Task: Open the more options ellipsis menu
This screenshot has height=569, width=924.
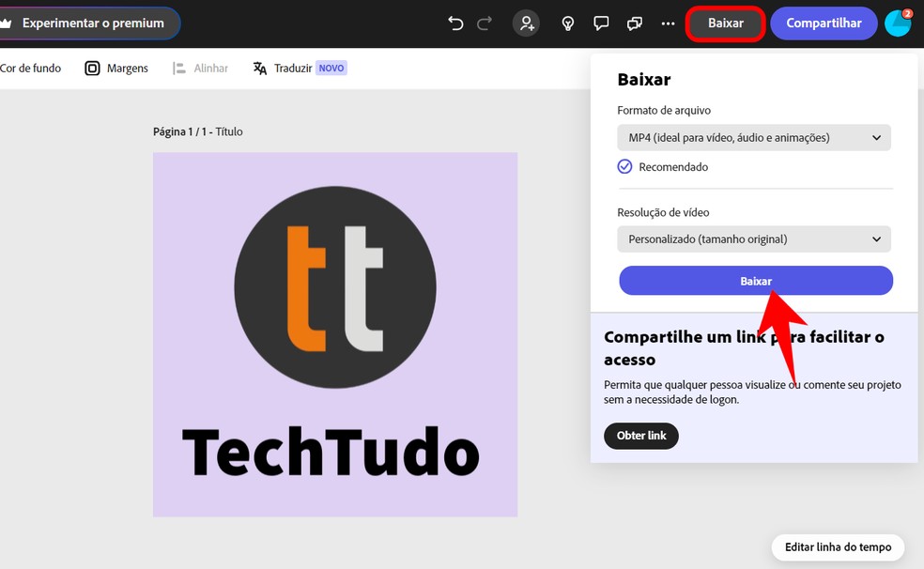Action: 668,24
